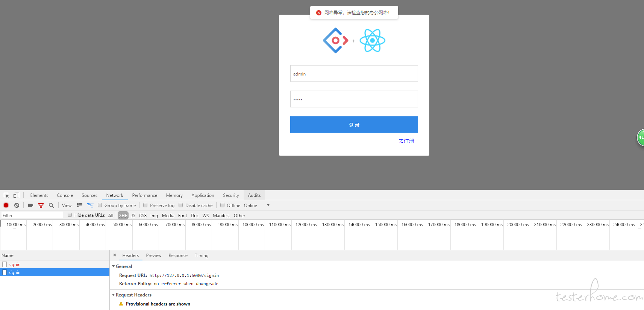This screenshot has height=310, width=644.
Task: Close the request details pane
Action: (x=115, y=255)
